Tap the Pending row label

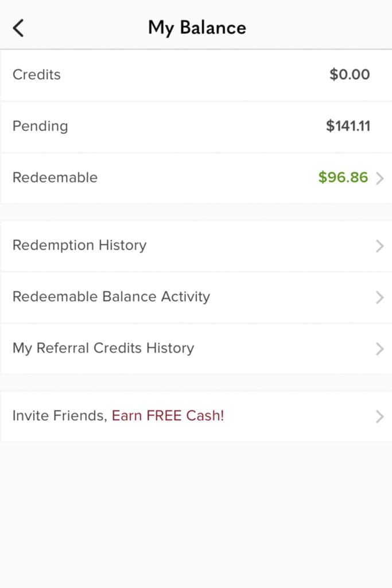(41, 126)
